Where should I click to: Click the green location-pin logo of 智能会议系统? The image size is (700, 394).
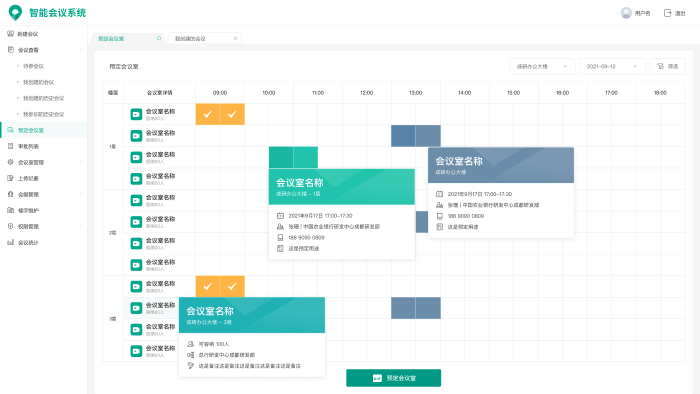click(15, 12)
